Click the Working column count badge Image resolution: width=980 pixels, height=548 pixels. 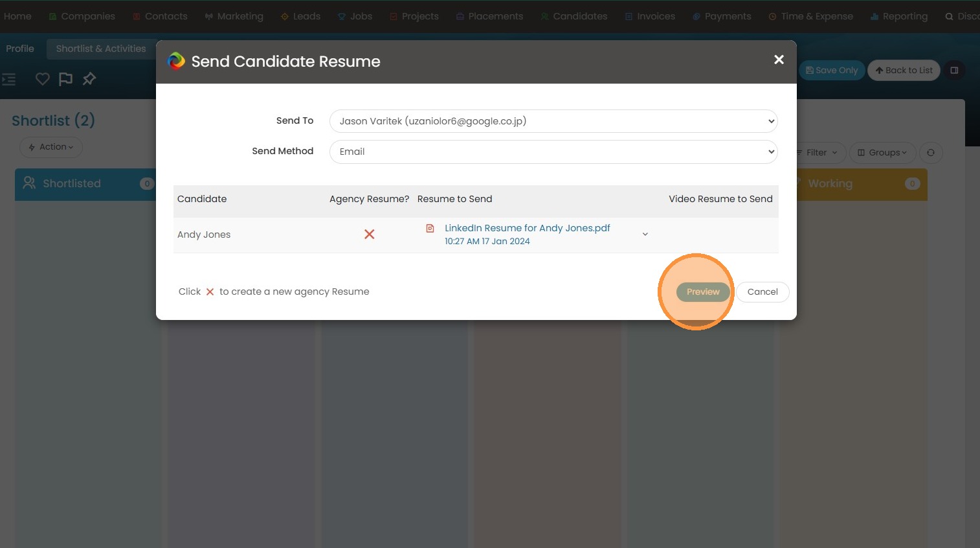912,184
